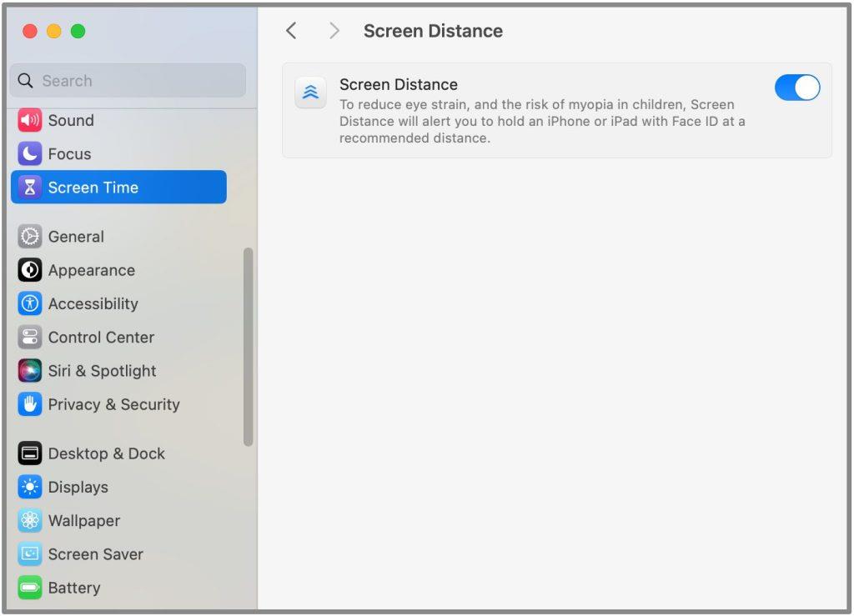
Task: Go back with the left chevron
Action: coord(291,31)
